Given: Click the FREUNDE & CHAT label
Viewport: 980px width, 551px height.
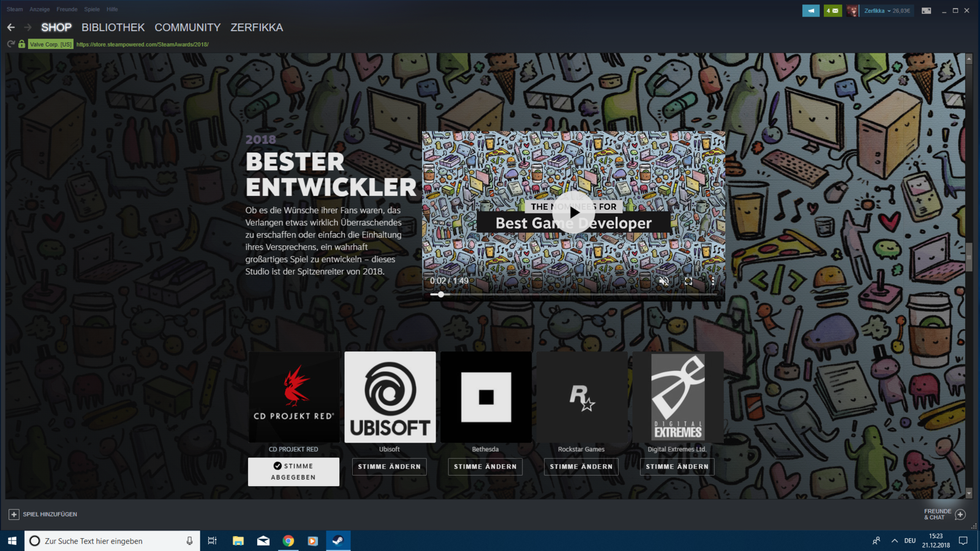Looking at the screenshot, I should click(938, 514).
